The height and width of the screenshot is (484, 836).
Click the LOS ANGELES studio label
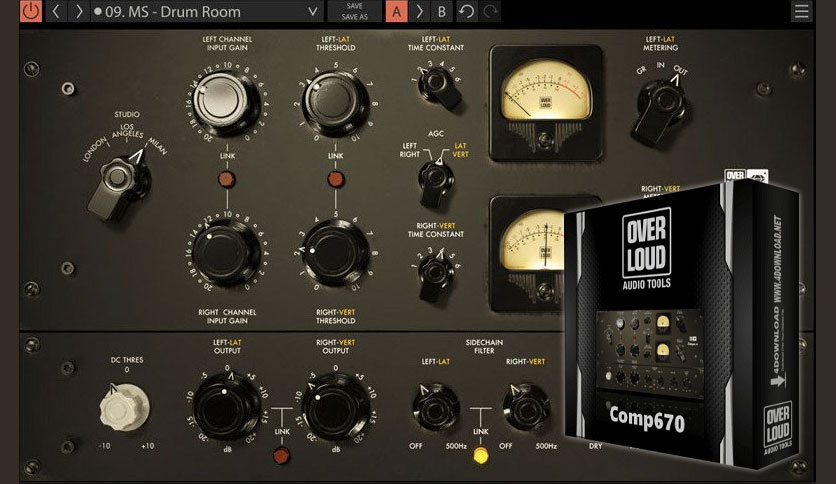pyautogui.click(x=127, y=131)
